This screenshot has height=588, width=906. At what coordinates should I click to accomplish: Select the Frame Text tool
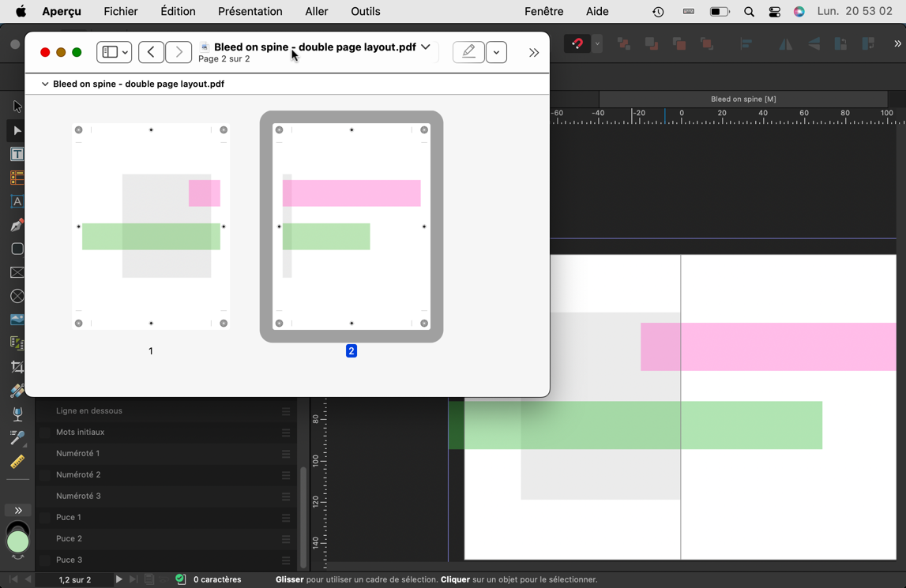coord(17,155)
